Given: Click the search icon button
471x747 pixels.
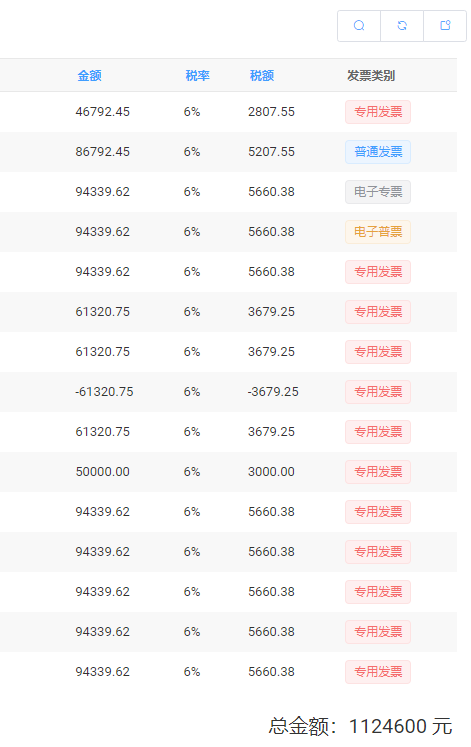Looking at the screenshot, I should tap(359, 26).
